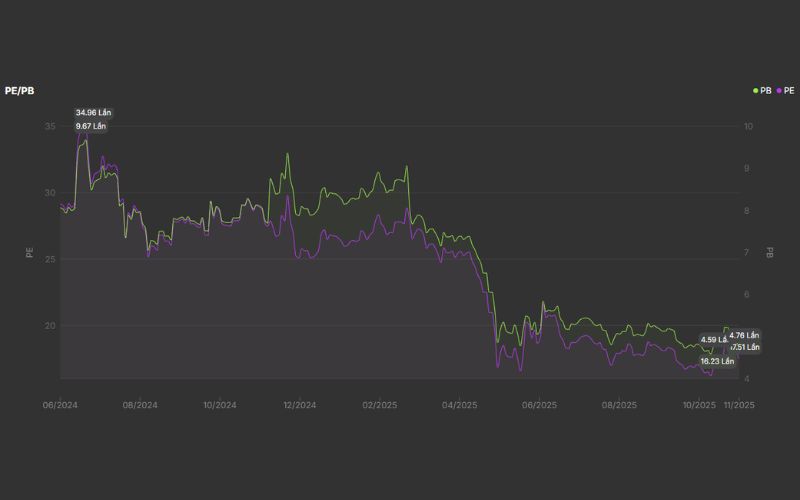Viewport: 800px width, 500px height.
Task: Click the 08/2024 date axis label
Action: (x=140, y=405)
